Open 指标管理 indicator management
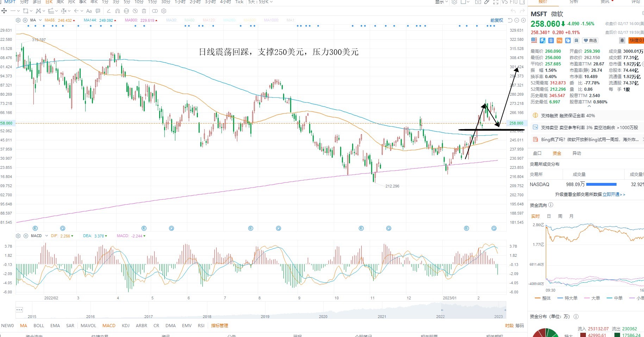The height and width of the screenshot is (337, 644). click(219, 325)
